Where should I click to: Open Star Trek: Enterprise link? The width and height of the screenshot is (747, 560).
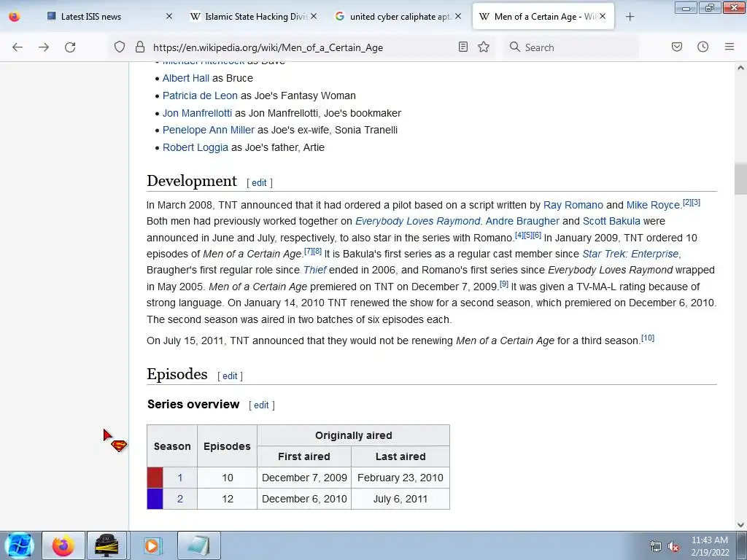pyautogui.click(x=631, y=254)
